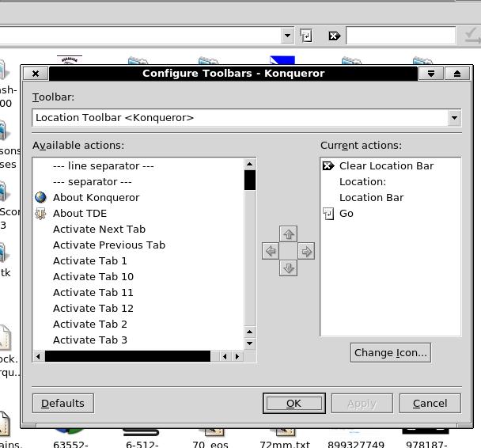Screen dimensions: 481x448
Task: Confirm with the OK button
Action: [x=294, y=403]
